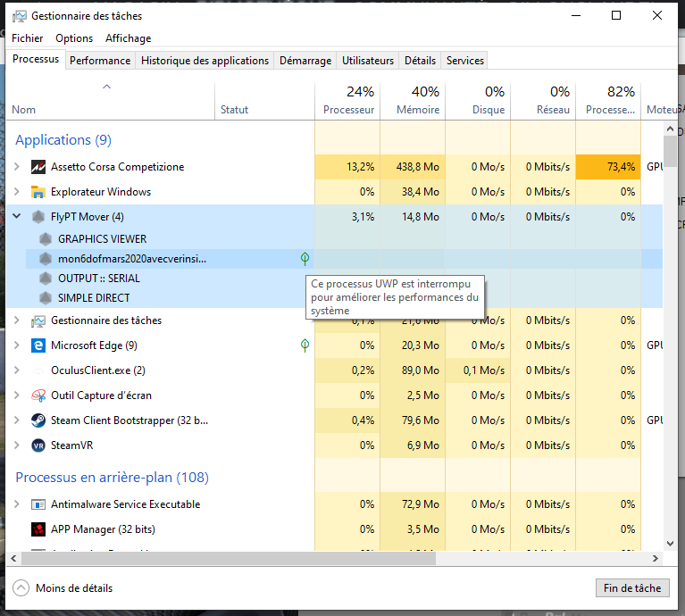Expand the Outil Capture d'écran row
This screenshot has width=685, height=616.
[17, 395]
